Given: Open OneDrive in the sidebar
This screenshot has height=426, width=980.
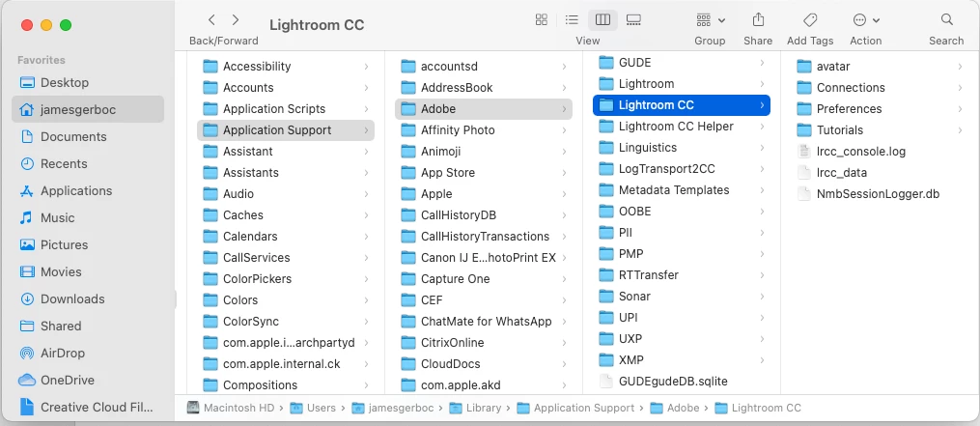Looking at the screenshot, I should point(88,380).
